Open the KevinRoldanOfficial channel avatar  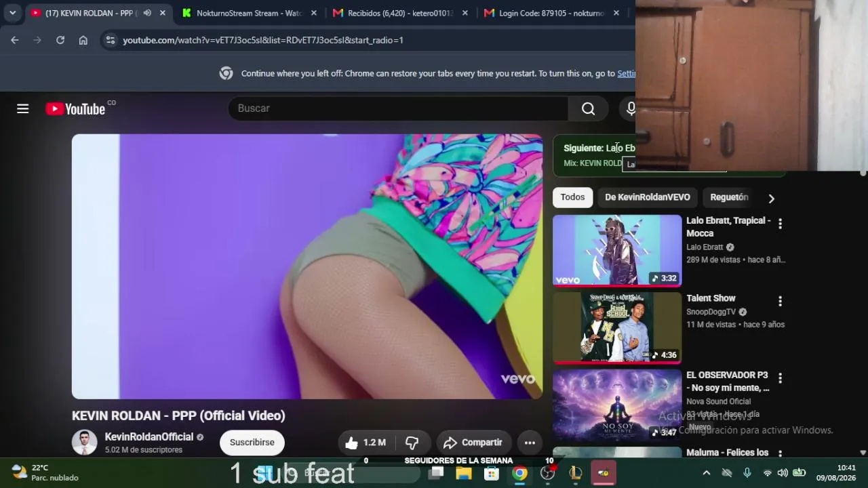pos(85,443)
